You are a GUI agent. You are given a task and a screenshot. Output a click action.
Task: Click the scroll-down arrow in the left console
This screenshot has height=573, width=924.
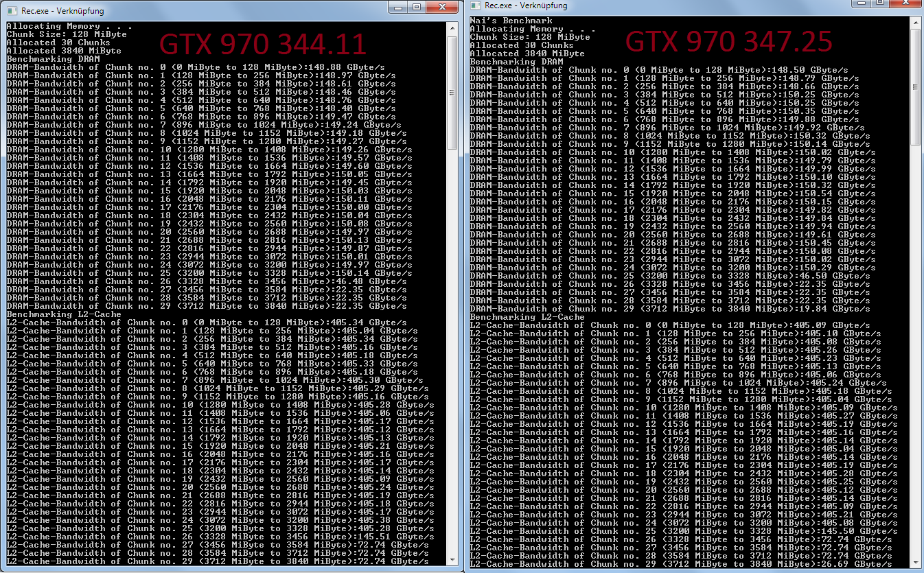(452, 558)
